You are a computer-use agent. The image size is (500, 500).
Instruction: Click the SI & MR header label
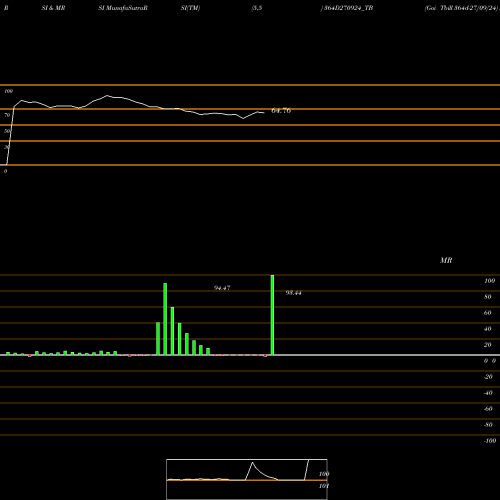[x=53, y=8]
